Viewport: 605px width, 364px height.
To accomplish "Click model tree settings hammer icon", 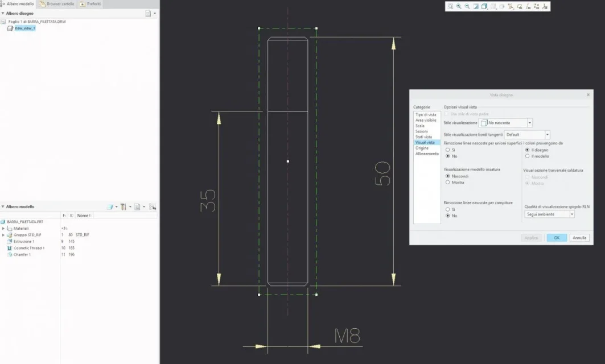I will [x=123, y=207].
